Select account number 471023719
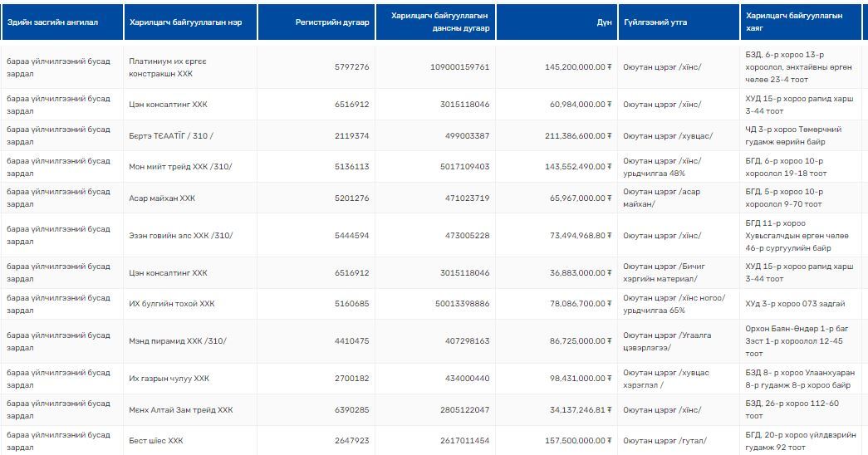Viewport: 868px width, 455px height. pos(467,198)
